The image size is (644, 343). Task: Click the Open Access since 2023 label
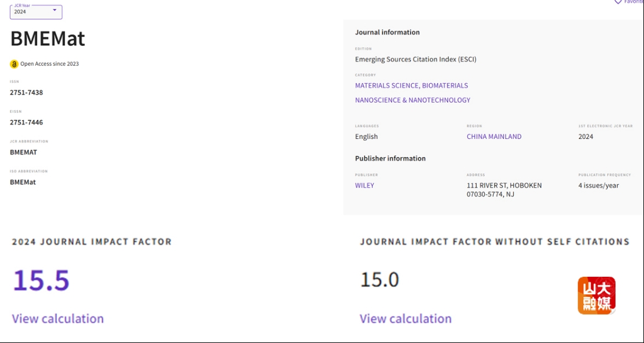point(50,64)
